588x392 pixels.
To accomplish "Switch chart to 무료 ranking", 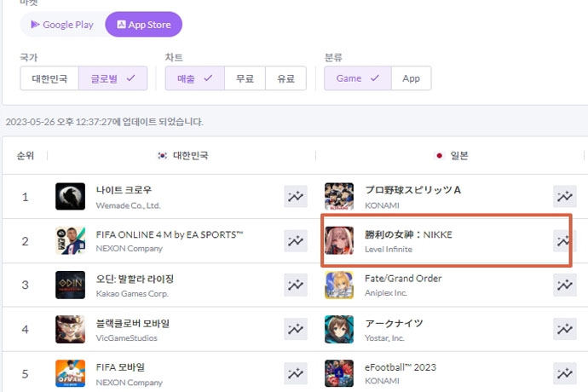I will point(245,78).
